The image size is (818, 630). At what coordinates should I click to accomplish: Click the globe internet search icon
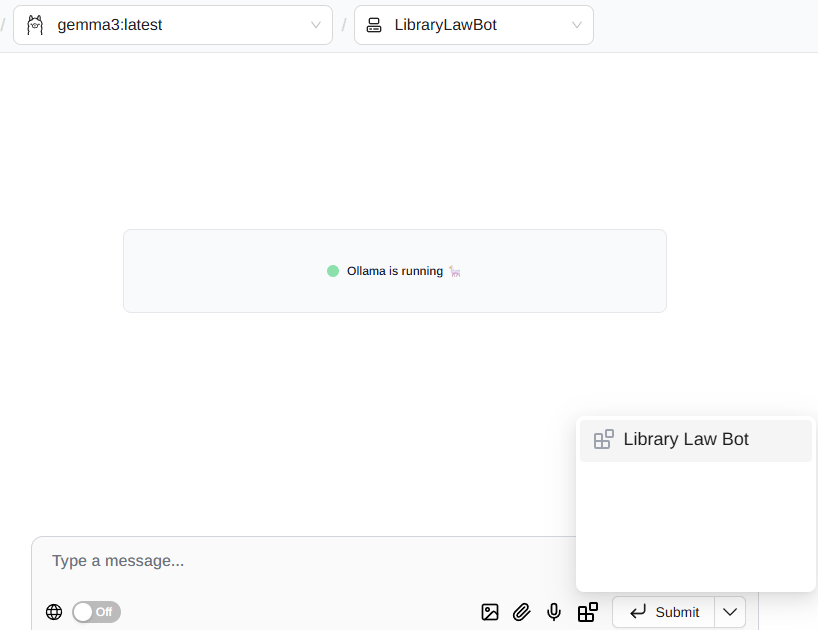coord(54,612)
